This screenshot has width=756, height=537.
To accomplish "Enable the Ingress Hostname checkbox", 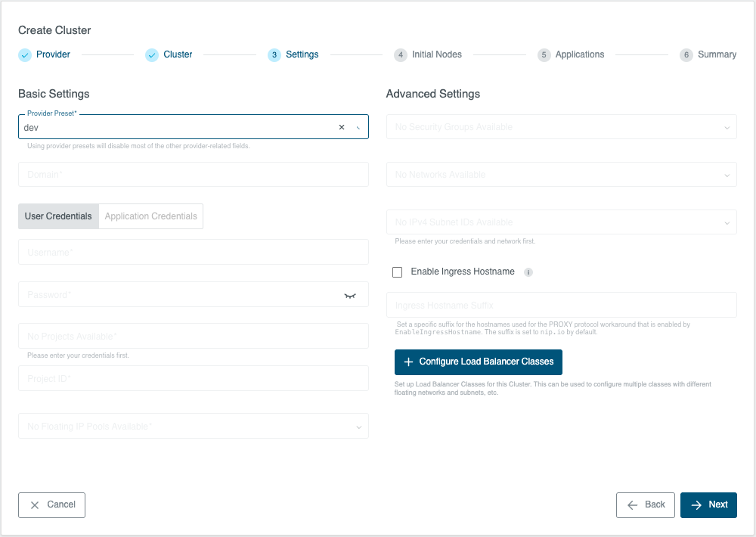I will (x=398, y=272).
